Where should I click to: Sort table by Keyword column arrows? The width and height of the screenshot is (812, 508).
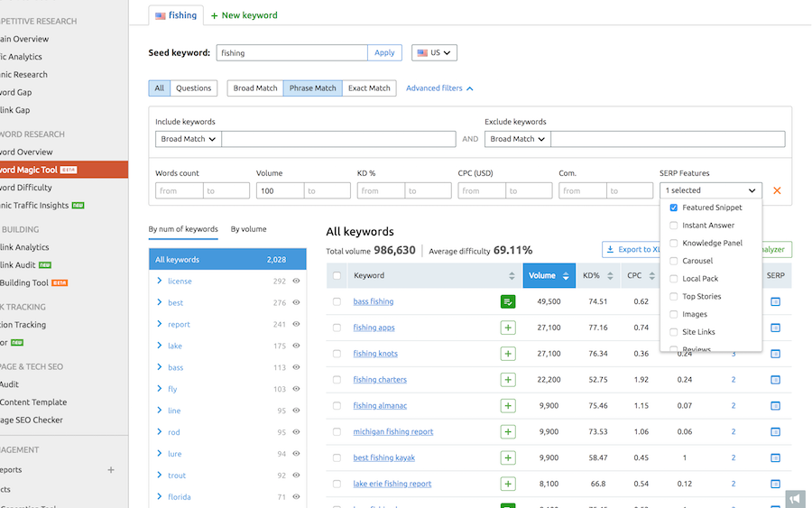coord(512,275)
